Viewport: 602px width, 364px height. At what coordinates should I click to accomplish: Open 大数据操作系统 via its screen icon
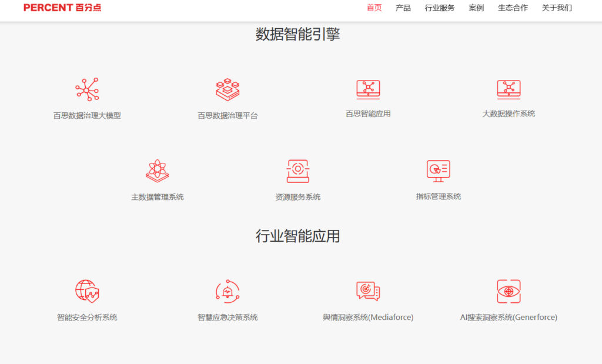pyautogui.click(x=509, y=89)
